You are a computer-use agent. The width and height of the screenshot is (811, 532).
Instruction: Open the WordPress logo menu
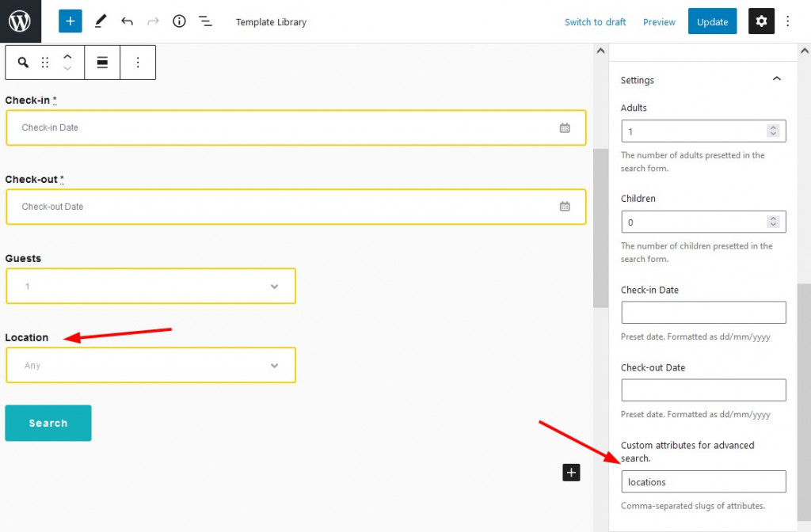pos(20,21)
